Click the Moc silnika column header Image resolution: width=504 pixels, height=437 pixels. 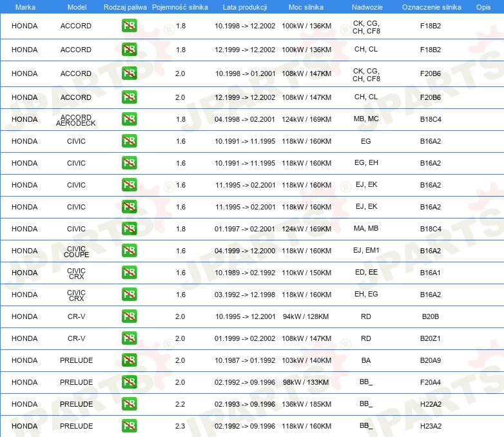[306, 7]
